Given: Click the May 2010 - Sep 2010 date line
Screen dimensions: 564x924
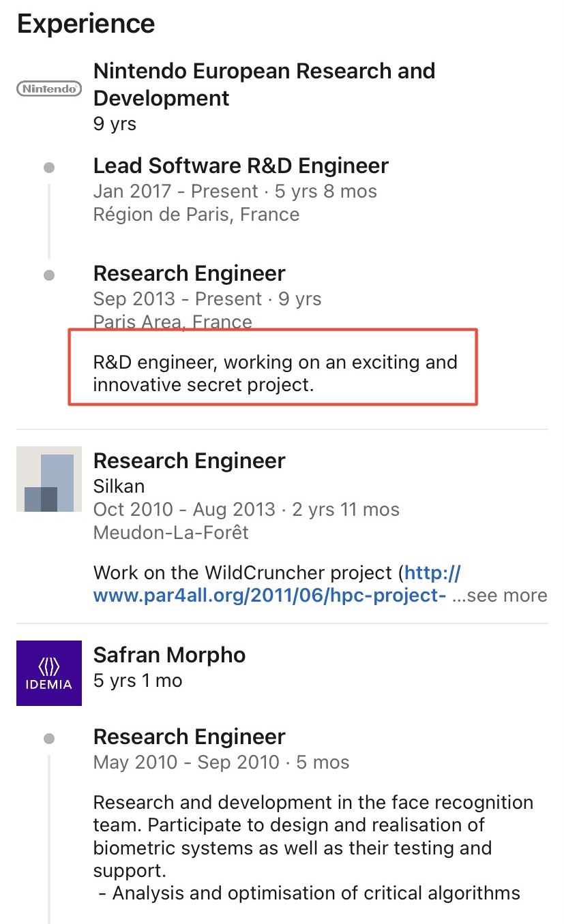Looking at the screenshot, I should pos(221,762).
